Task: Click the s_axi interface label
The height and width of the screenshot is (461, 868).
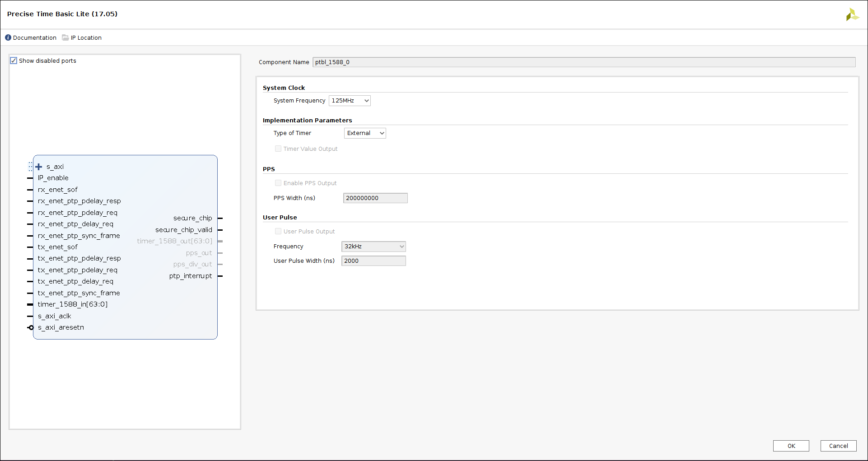Action: pyautogui.click(x=55, y=167)
